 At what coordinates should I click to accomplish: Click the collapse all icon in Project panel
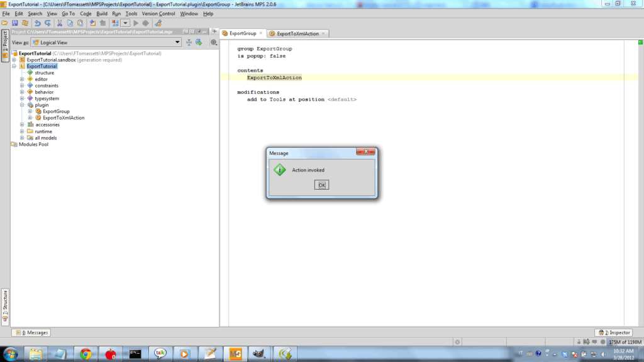click(x=189, y=43)
